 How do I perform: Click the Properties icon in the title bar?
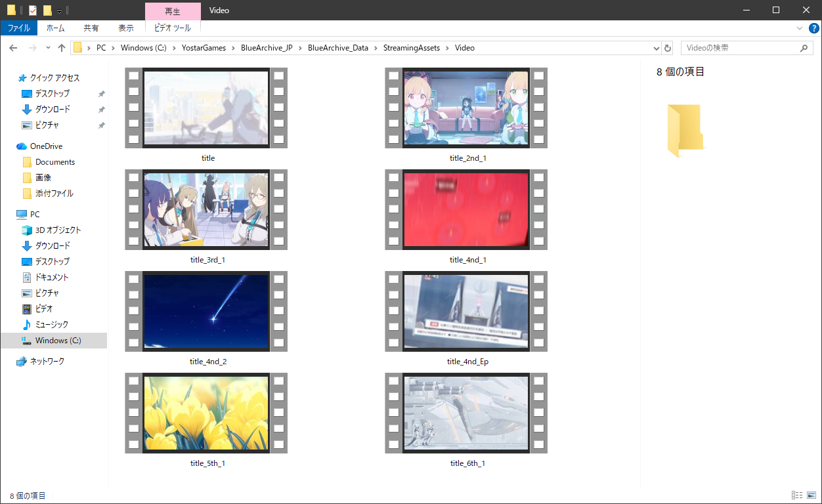click(x=33, y=10)
